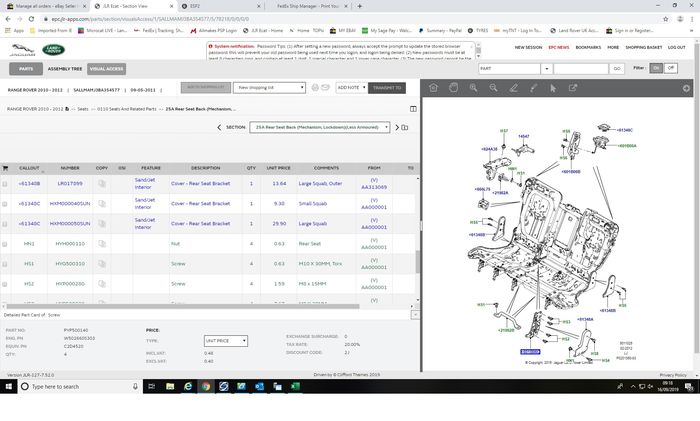Tick the checkbox for the HS1 Screw row
Viewport: 700px width, 421px height.
[x=4, y=264]
